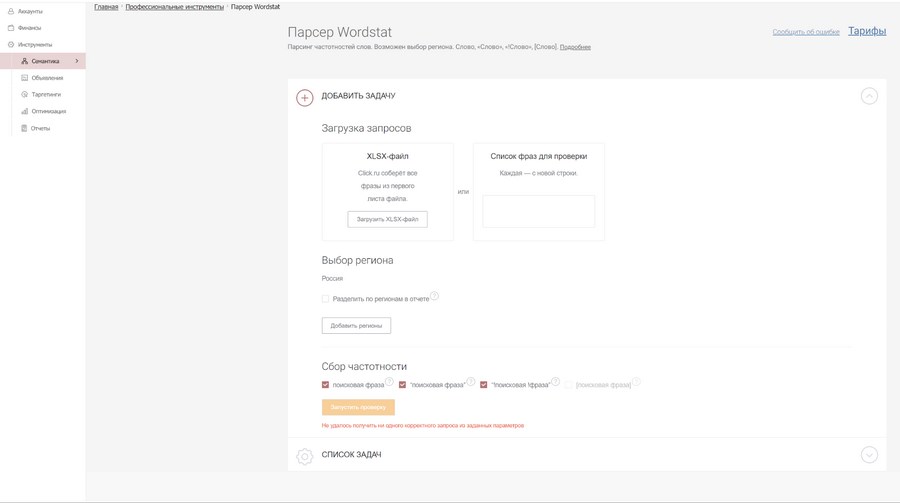The image size is (900, 503).
Task: Select Отчеты in the sidebar
Action: pos(40,128)
